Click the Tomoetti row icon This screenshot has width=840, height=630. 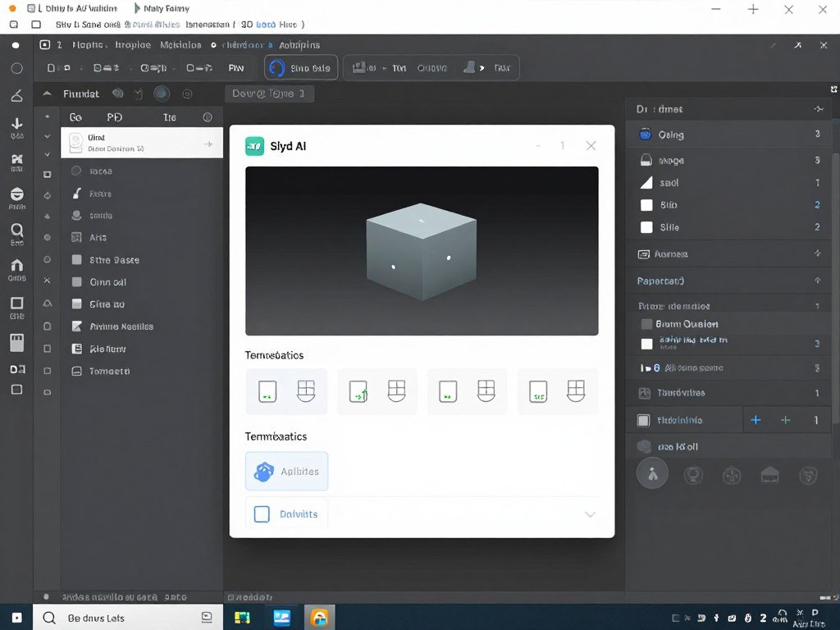(x=77, y=371)
